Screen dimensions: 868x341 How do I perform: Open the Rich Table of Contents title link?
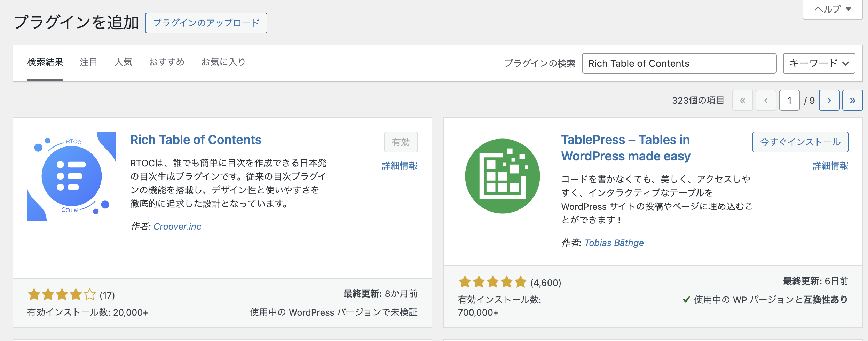click(196, 140)
